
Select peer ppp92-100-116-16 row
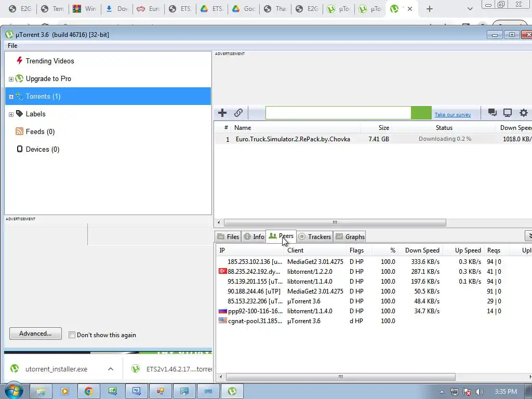point(373,311)
